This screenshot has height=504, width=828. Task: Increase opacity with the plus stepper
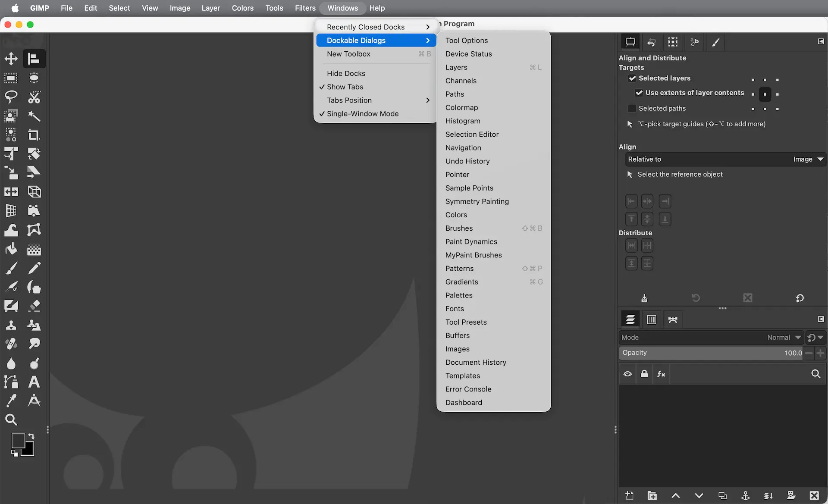tap(820, 353)
